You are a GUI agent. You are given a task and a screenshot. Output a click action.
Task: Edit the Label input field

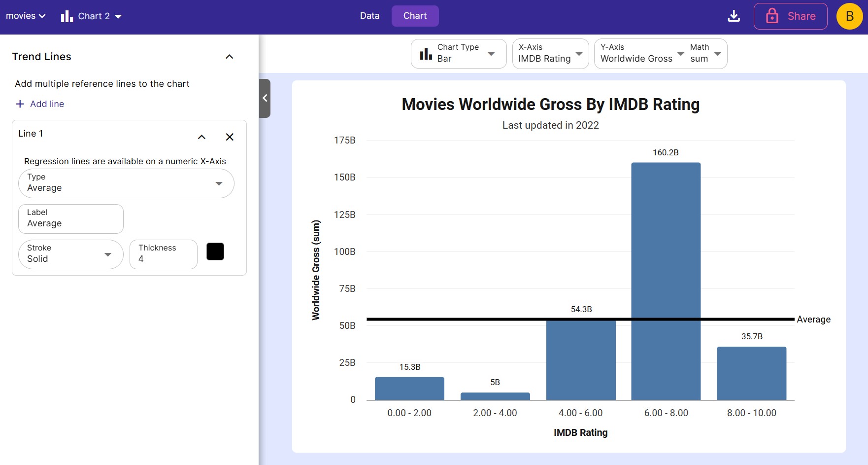pyautogui.click(x=71, y=219)
